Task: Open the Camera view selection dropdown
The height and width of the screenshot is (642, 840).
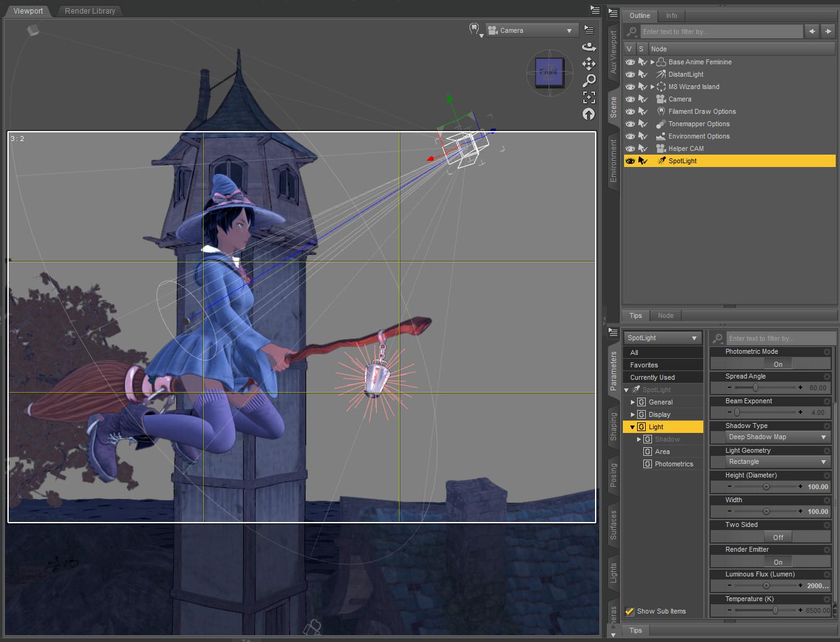Action: (x=531, y=30)
